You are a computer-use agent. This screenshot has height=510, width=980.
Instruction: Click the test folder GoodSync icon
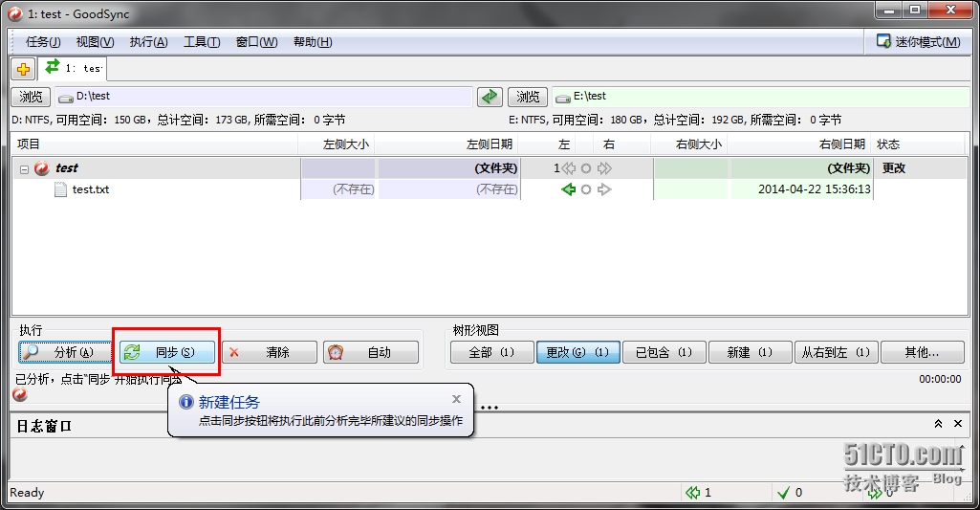click(x=42, y=168)
